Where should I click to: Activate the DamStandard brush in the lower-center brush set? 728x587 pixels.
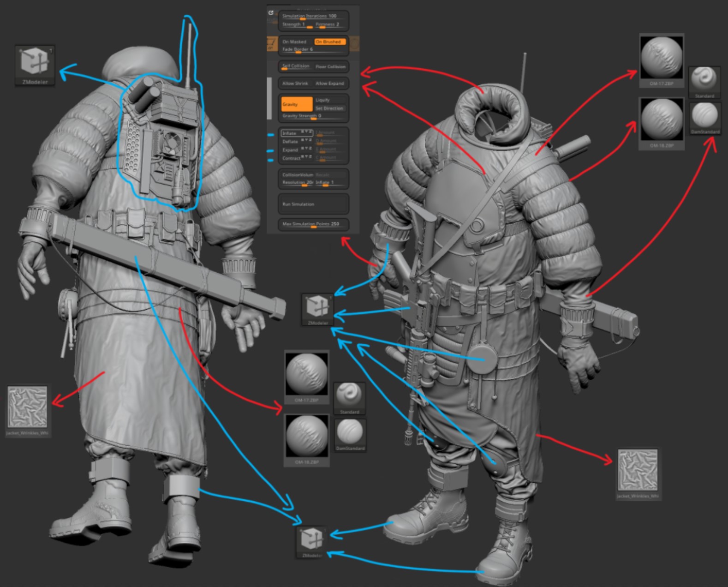coord(350,435)
